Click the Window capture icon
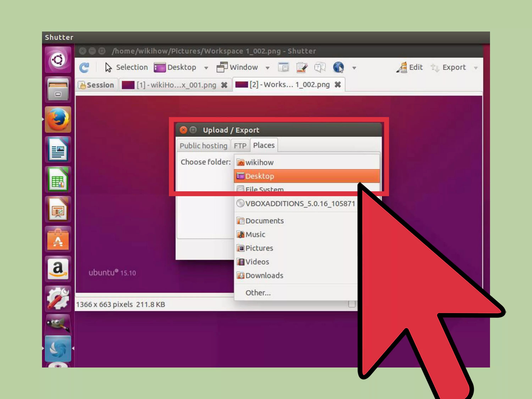 click(x=222, y=67)
